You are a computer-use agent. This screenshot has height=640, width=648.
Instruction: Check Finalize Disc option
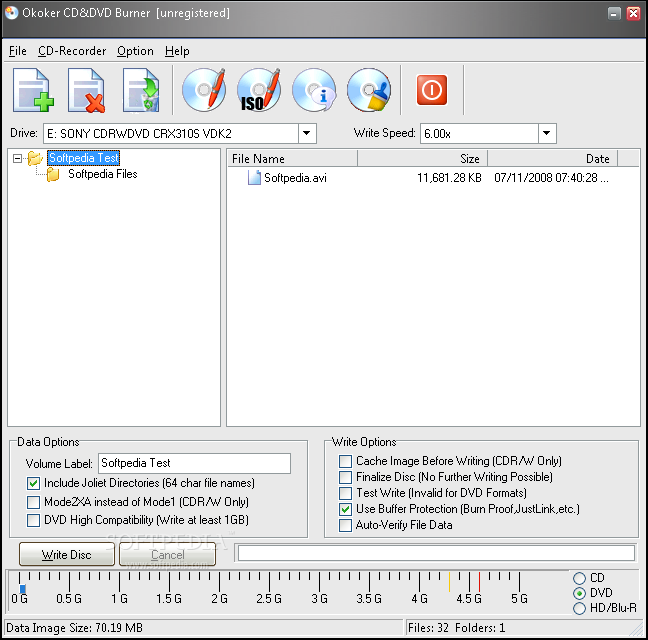[345, 477]
